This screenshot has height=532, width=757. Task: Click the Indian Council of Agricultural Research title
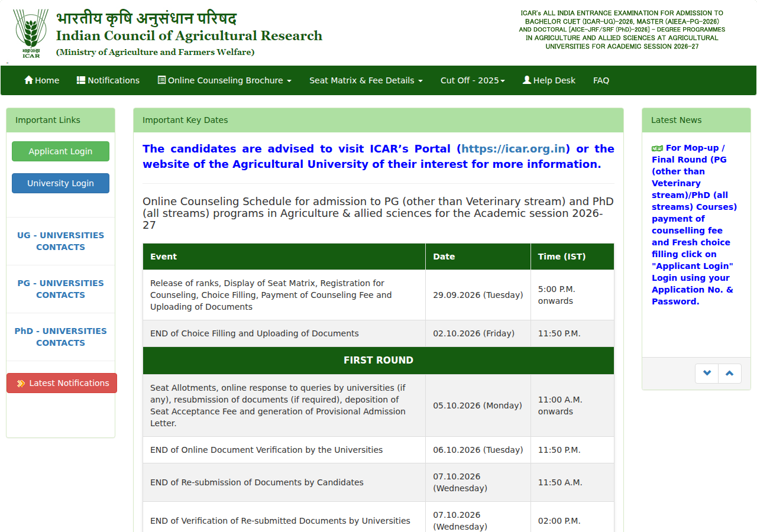(x=189, y=35)
